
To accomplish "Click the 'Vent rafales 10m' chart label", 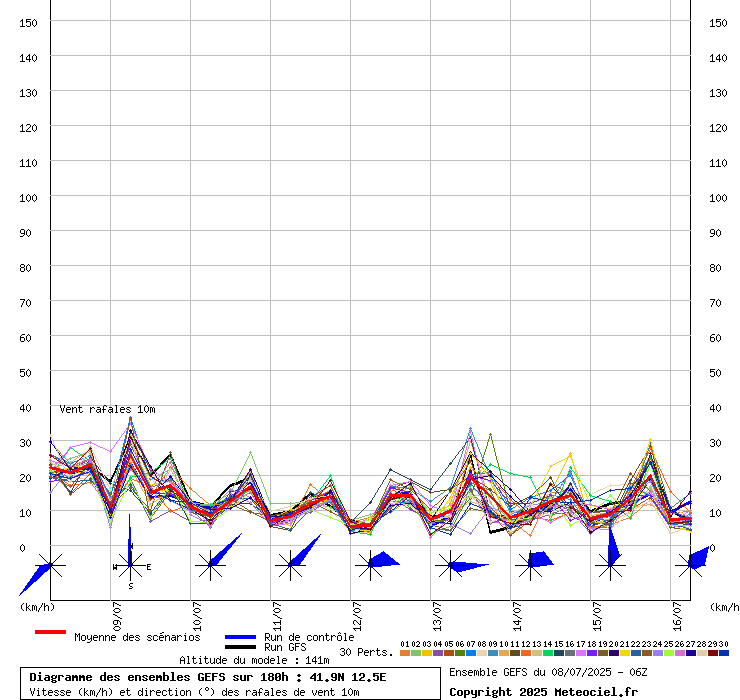I will 107,409.
